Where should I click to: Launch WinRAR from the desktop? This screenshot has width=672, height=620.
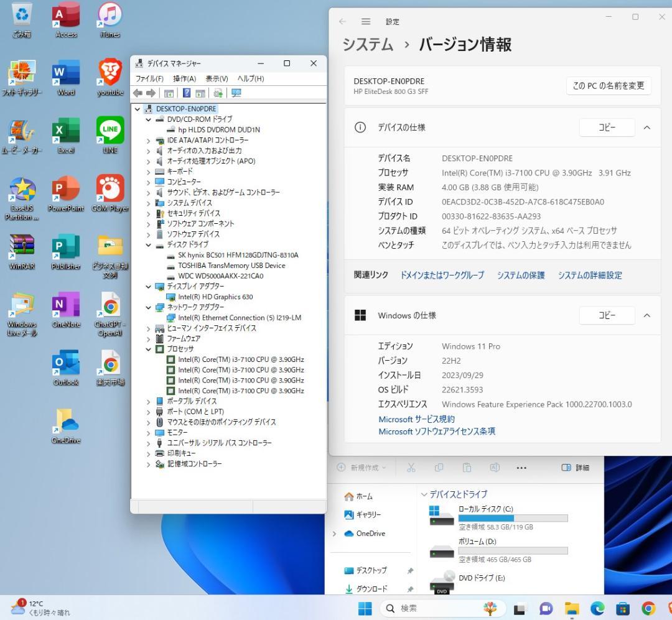(22, 244)
